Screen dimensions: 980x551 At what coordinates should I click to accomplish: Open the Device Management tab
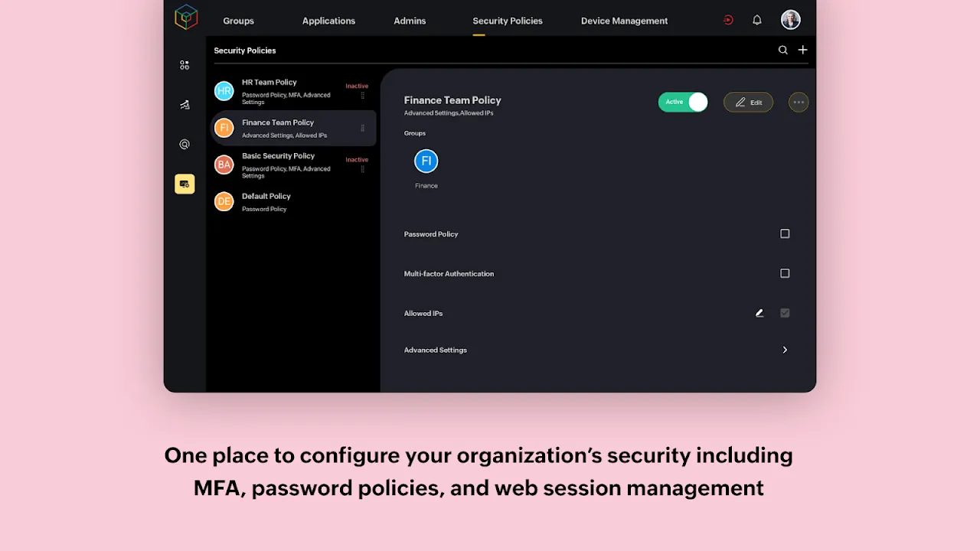[x=624, y=21]
